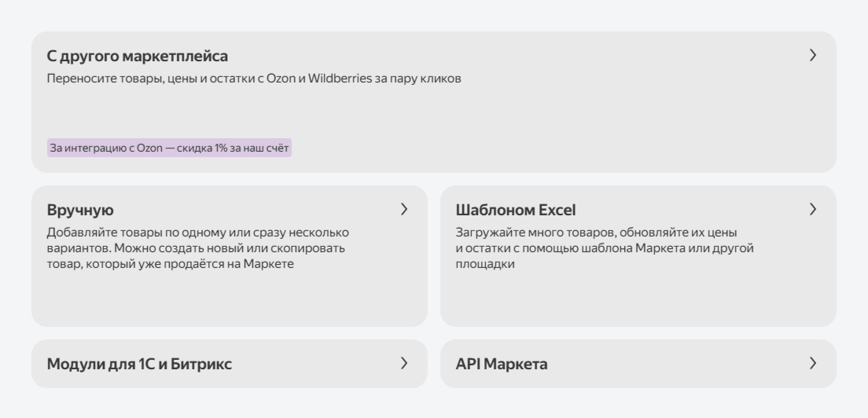Click the line 'товар, который уже продаётся на Маркете'
Screen dimensions: 868x418
click(x=170, y=264)
